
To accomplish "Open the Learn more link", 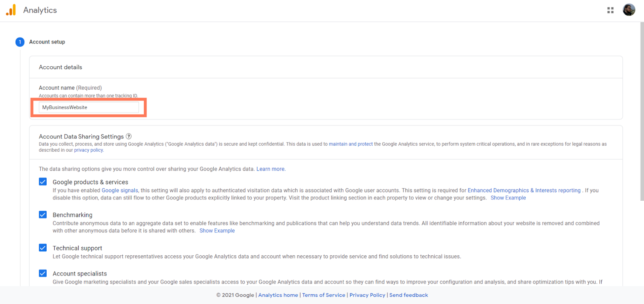I will pyautogui.click(x=270, y=169).
